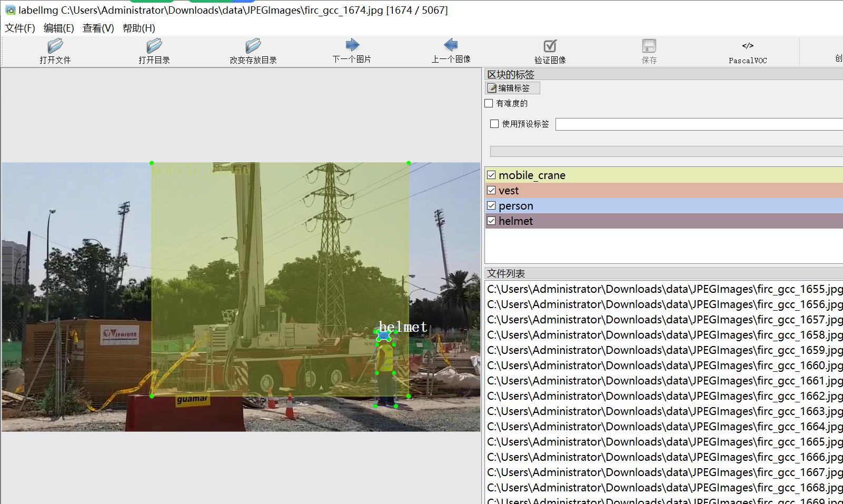
Task: Open the 文件(F) menu
Action: click(x=20, y=28)
